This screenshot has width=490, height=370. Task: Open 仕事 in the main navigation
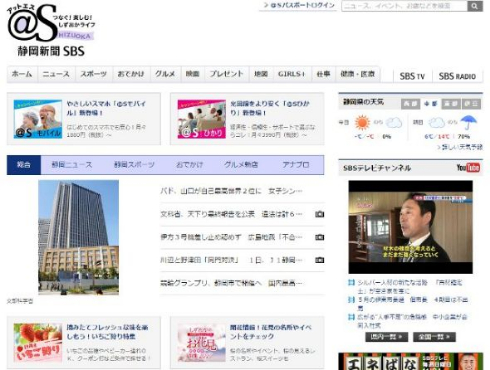(323, 74)
